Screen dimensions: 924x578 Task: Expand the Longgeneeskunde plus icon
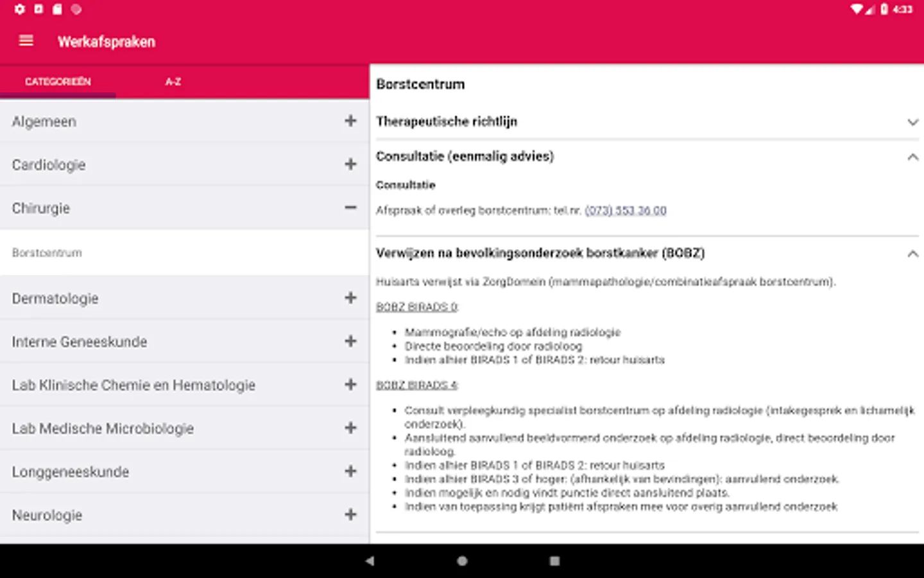[350, 471]
